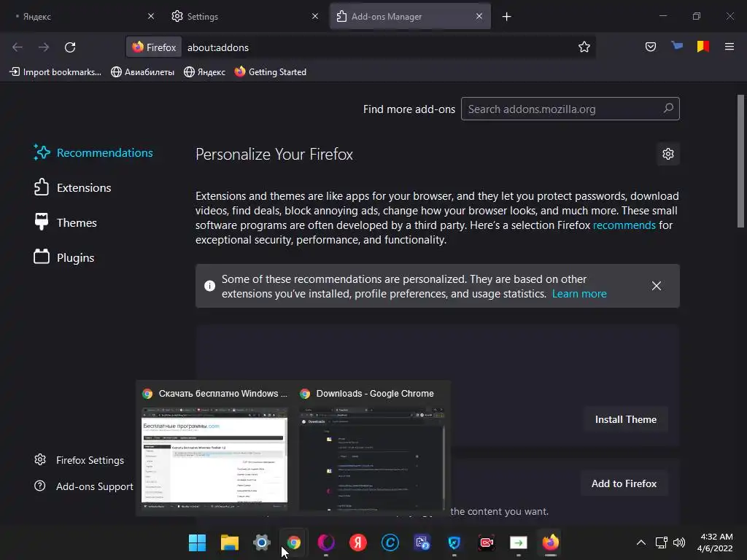The image size is (747, 560).
Task: Open the Recommendations category
Action: pos(93,152)
